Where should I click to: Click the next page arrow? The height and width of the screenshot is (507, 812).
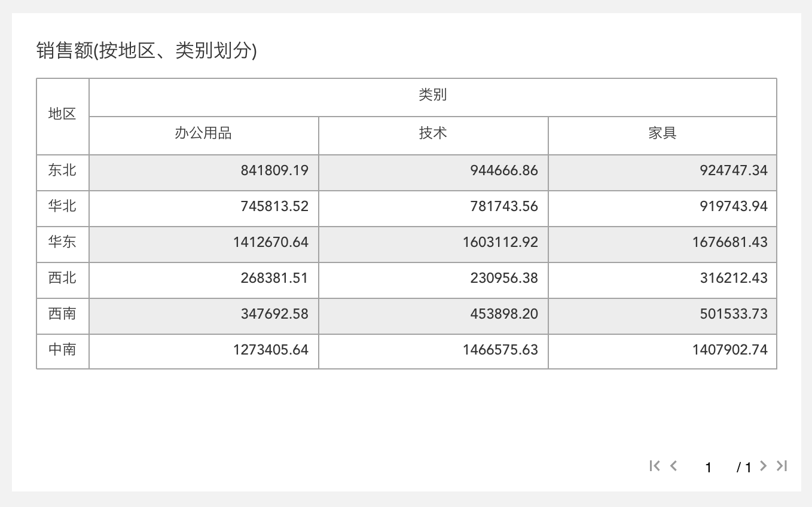(x=763, y=466)
